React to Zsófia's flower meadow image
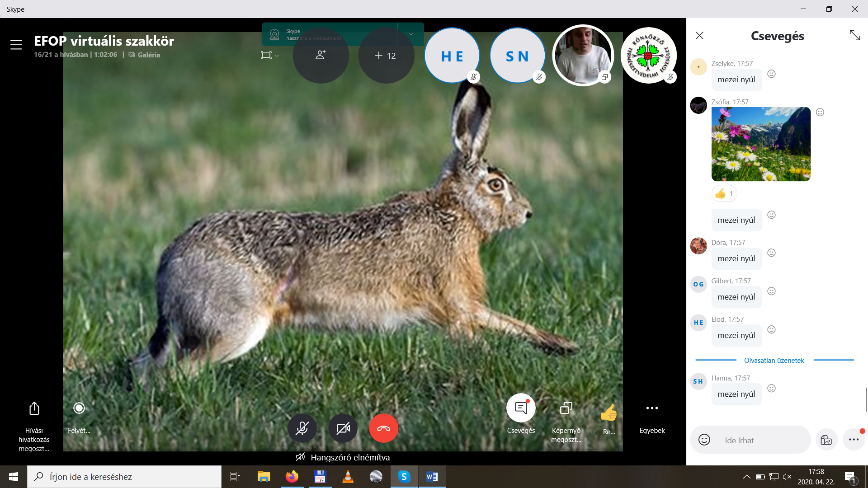868x488 pixels. click(x=820, y=112)
